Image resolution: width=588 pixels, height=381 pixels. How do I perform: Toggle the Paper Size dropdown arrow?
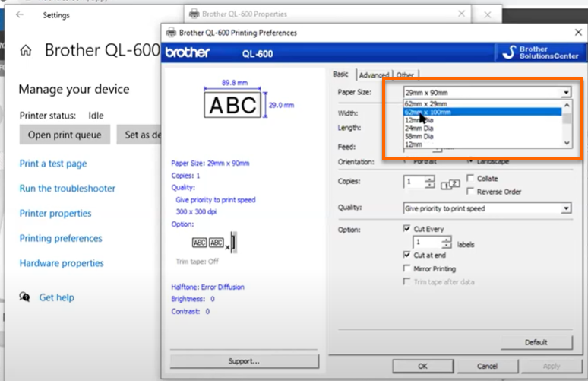coord(566,92)
